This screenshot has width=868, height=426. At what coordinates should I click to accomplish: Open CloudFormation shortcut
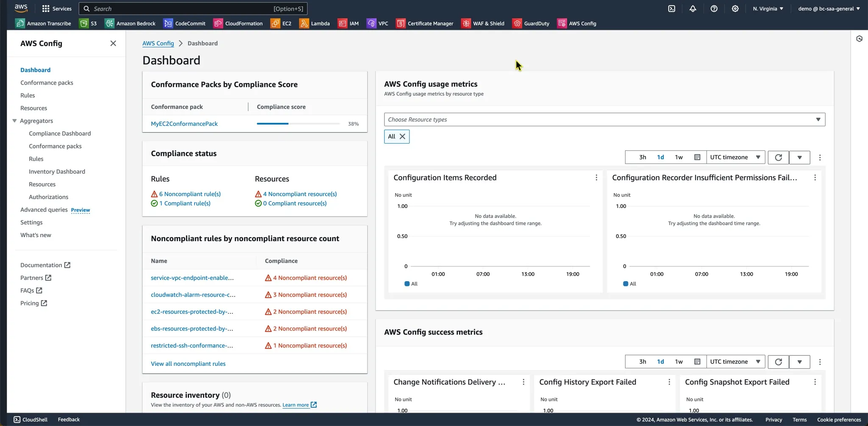(x=238, y=23)
